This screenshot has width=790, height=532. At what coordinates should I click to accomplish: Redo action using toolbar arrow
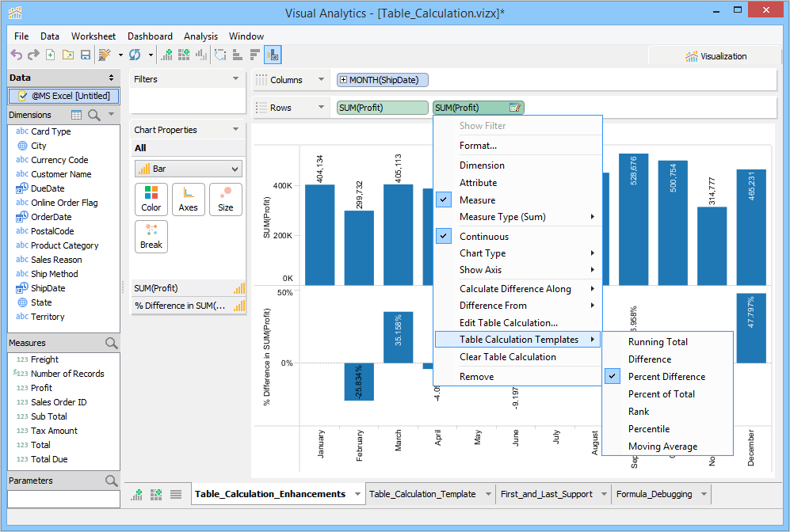point(33,55)
